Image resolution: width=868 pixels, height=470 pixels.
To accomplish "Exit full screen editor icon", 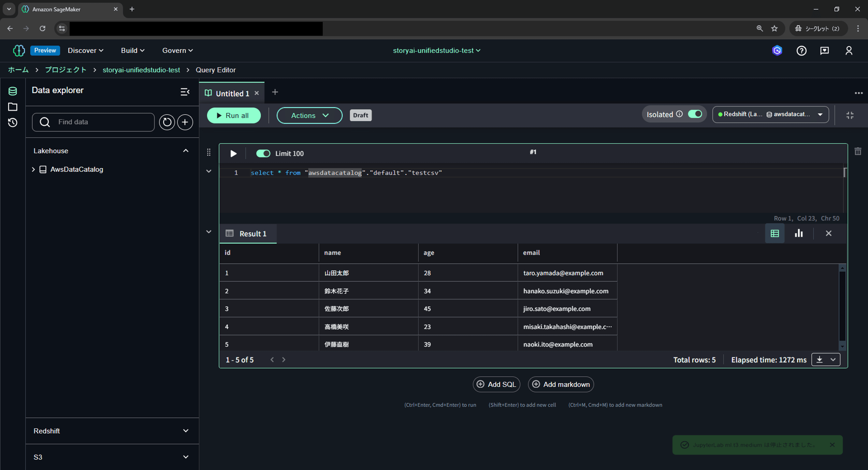I will 850,115.
